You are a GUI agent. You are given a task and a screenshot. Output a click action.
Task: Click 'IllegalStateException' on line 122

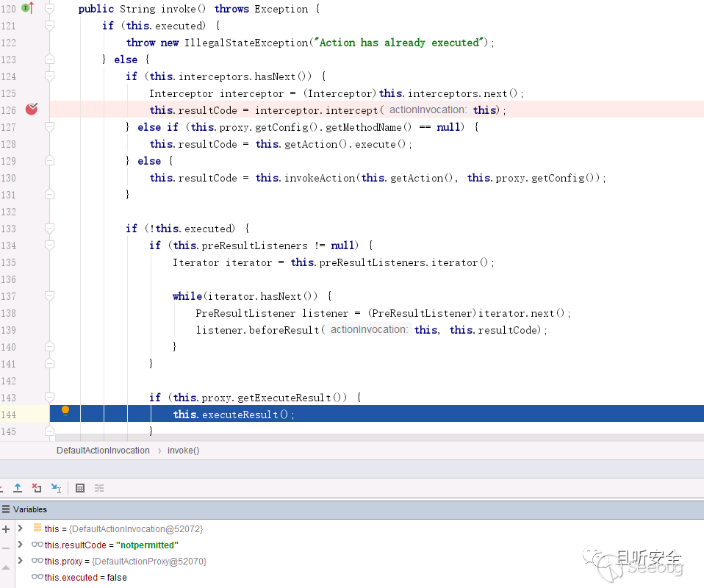246,43
